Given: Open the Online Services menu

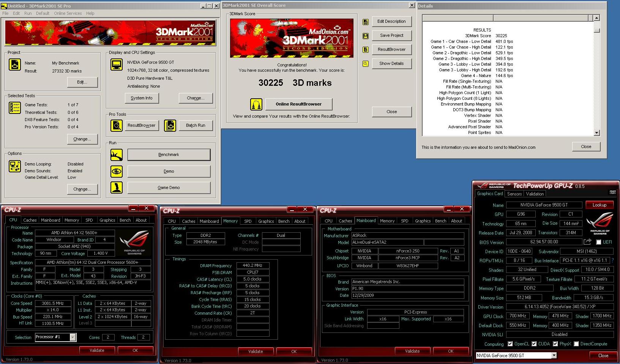Looking at the screenshot, I should 68,13.
